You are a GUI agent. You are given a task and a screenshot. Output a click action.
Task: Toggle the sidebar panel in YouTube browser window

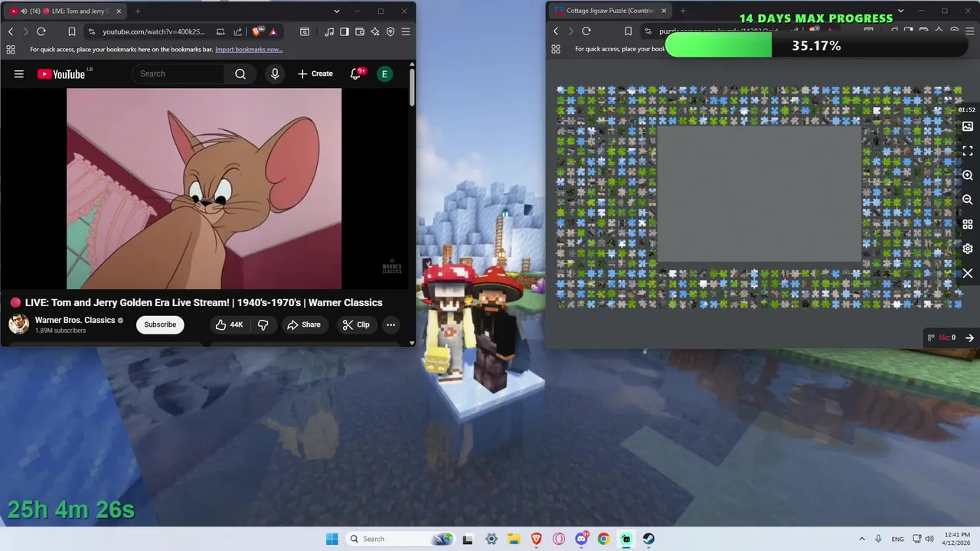(345, 31)
